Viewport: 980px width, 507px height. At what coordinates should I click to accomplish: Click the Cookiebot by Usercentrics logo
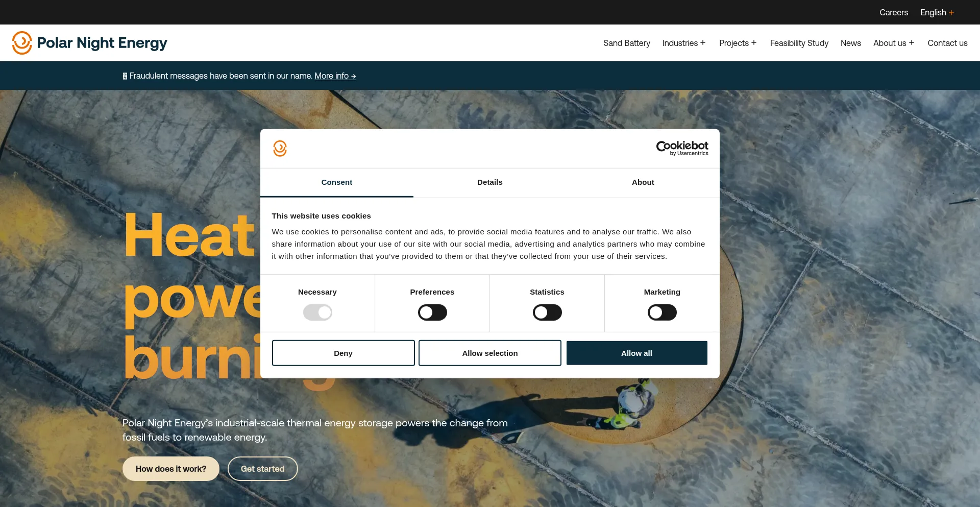[x=682, y=148]
